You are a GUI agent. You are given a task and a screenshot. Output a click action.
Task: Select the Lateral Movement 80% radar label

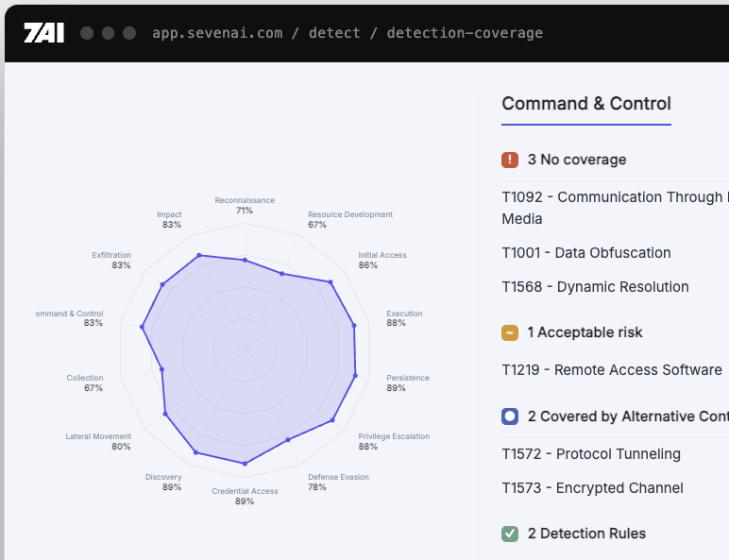click(x=98, y=441)
